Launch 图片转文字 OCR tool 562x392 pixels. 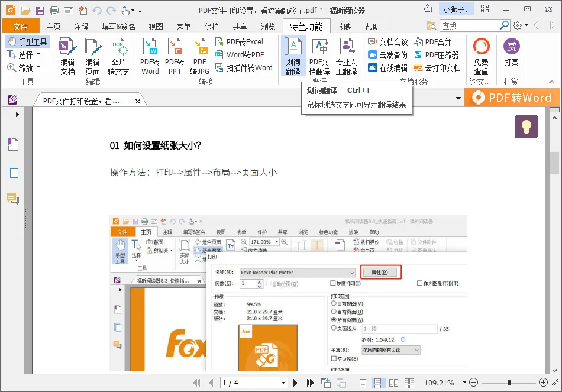point(118,56)
